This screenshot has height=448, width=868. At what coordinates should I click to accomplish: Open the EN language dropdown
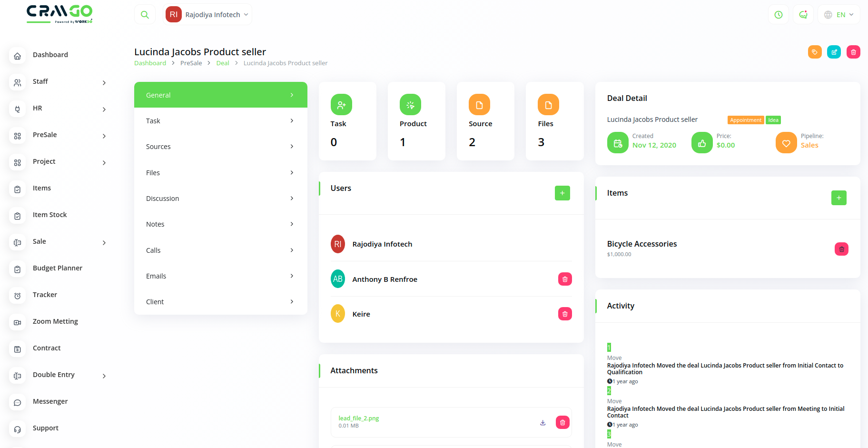point(839,15)
